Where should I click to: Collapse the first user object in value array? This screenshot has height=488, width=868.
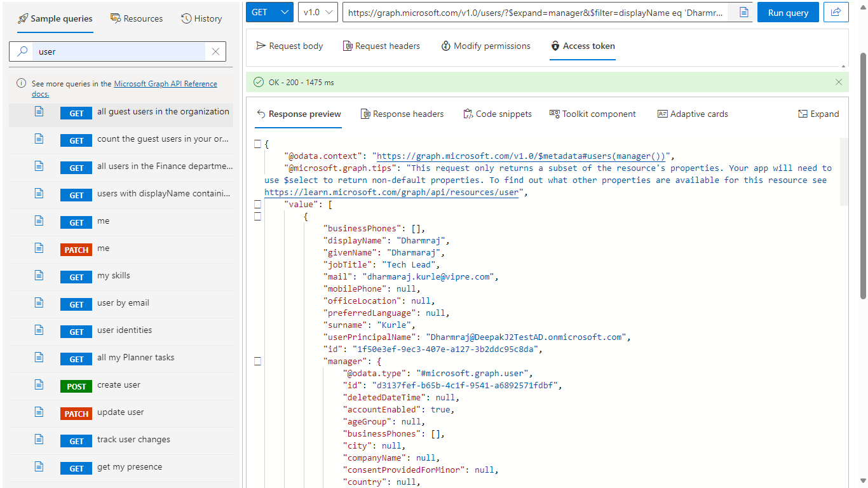[257, 216]
